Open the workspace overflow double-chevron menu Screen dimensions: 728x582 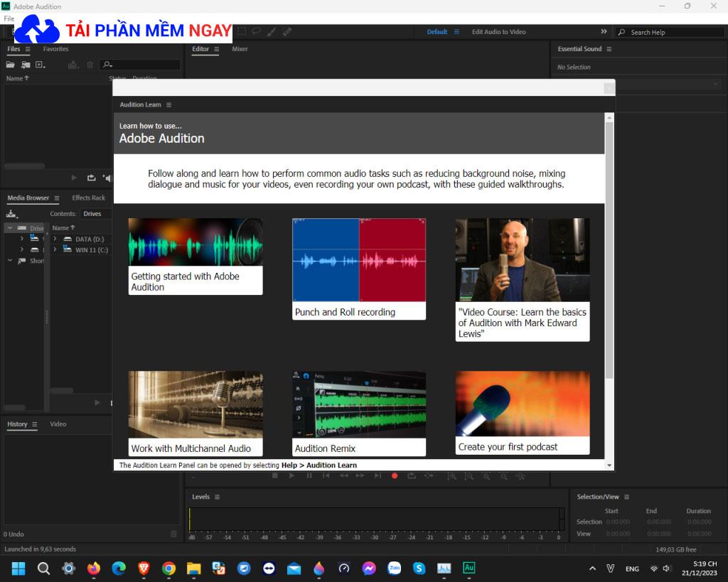tap(604, 31)
